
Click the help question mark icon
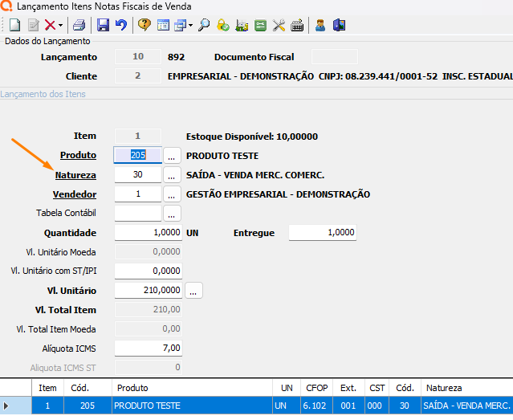point(145,26)
